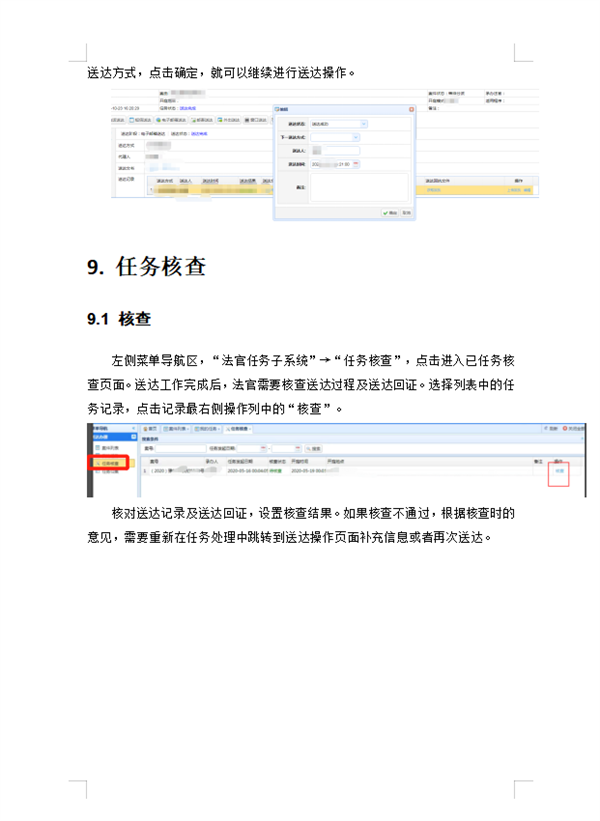Click the rightmost blue link in the highlighted delivery row
Viewport: 600px width, 821px height.
[527, 190]
